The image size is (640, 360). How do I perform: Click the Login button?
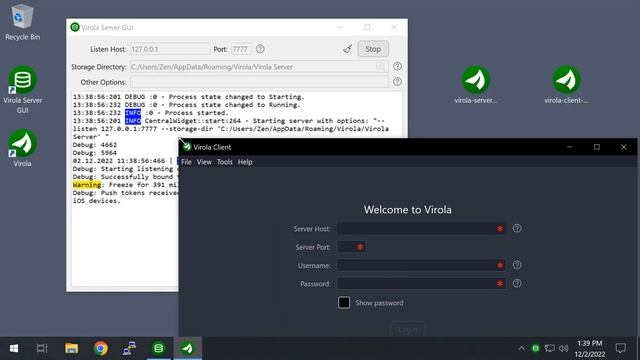(407, 329)
